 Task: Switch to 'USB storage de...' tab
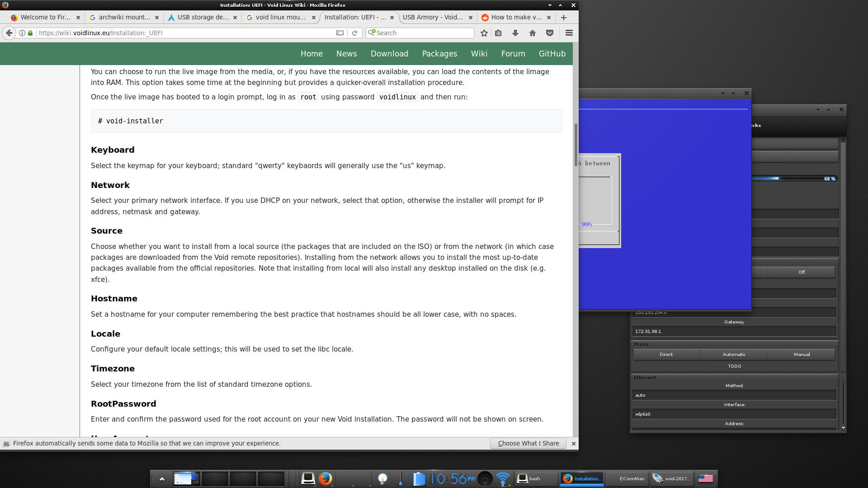(203, 18)
